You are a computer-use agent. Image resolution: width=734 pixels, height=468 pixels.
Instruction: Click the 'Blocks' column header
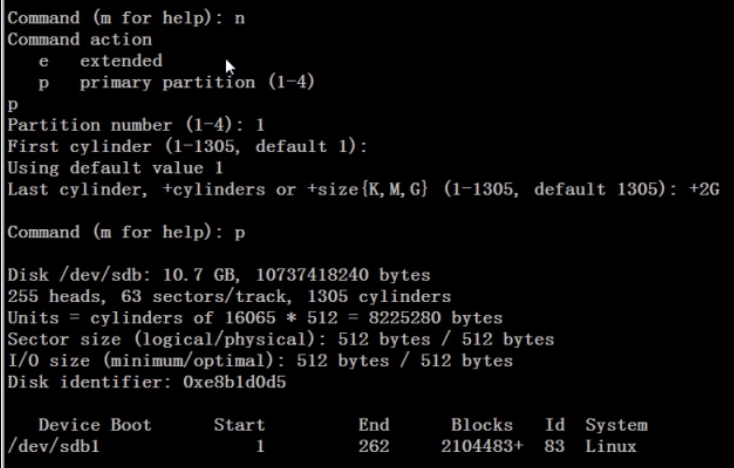click(x=481, y=425)
